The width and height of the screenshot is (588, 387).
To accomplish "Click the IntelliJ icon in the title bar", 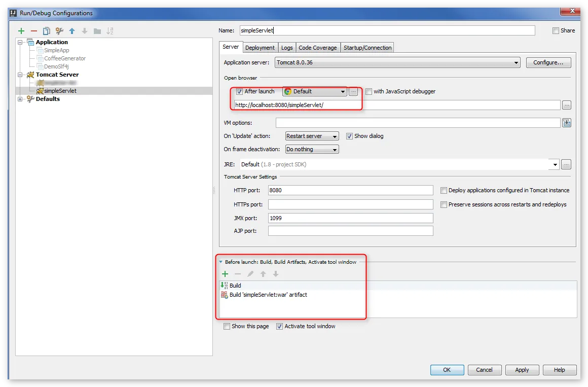I will 13,13.
